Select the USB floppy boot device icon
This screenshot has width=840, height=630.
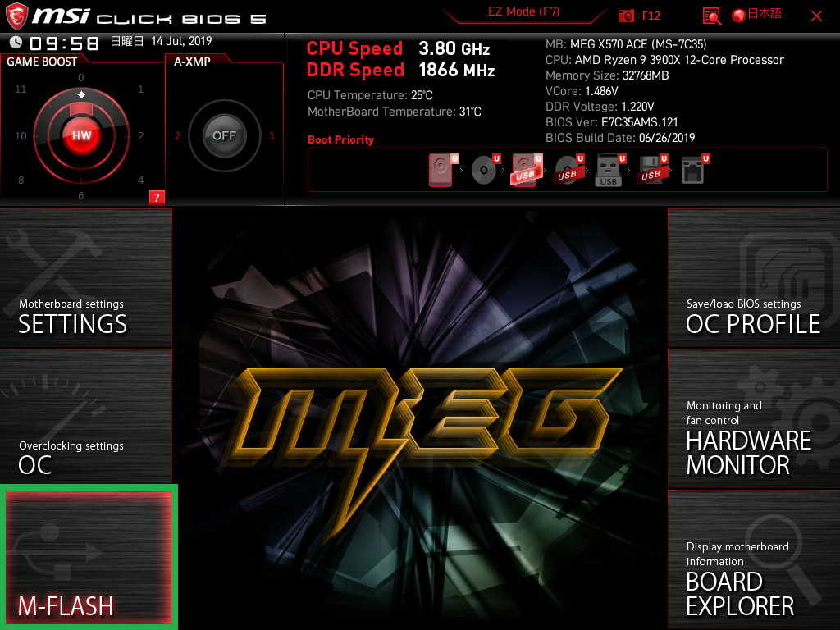[x=652, y=170]
